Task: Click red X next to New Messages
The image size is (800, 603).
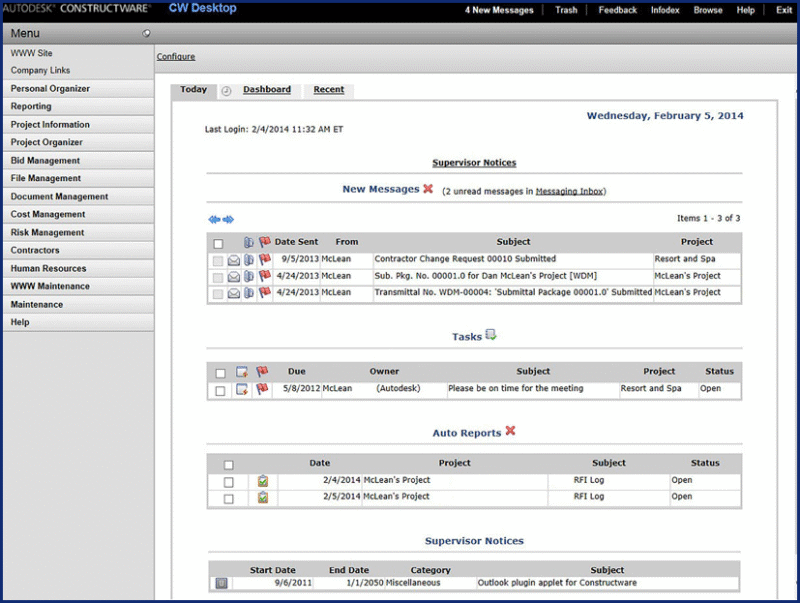Action: (428, 189)
